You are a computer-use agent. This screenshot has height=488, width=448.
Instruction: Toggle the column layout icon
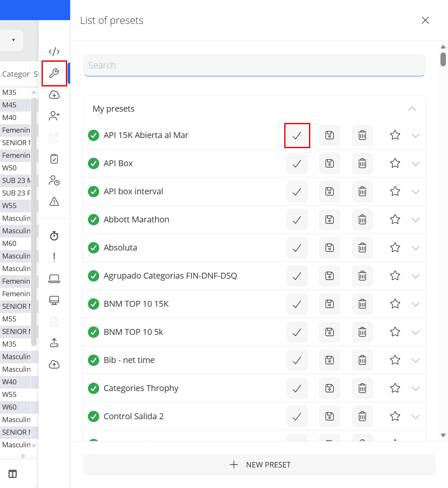pyautogui.click(x=13, y=474)
